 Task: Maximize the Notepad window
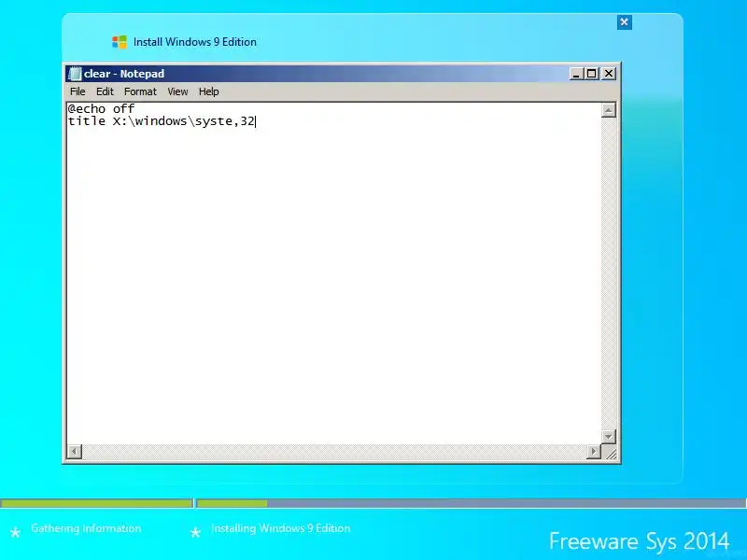point(592,74)
